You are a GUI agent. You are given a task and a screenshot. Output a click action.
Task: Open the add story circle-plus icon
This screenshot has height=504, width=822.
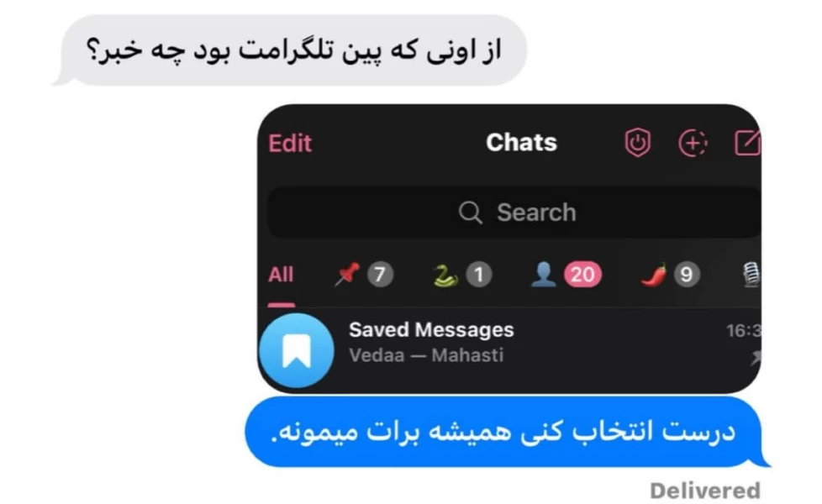coord(693,143)
